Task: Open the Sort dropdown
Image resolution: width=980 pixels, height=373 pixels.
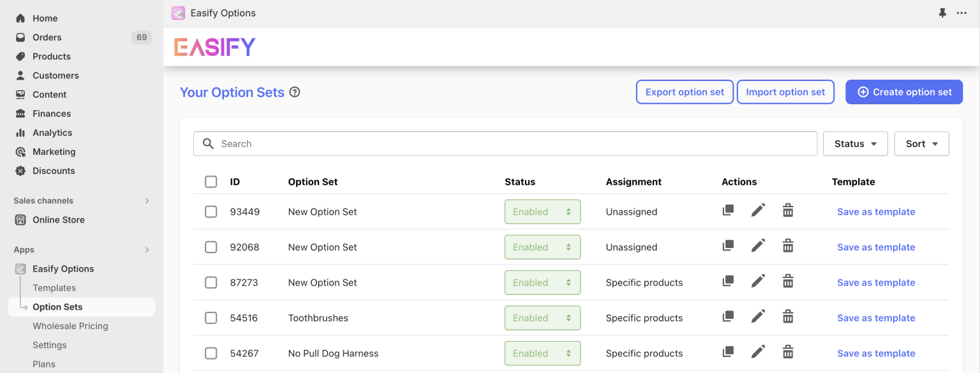Action: pyautogui.click(x=921, y=143)
